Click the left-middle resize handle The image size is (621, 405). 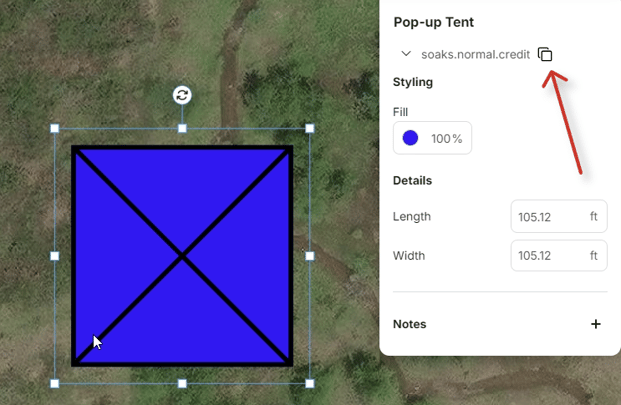click(x=55, y=256)
